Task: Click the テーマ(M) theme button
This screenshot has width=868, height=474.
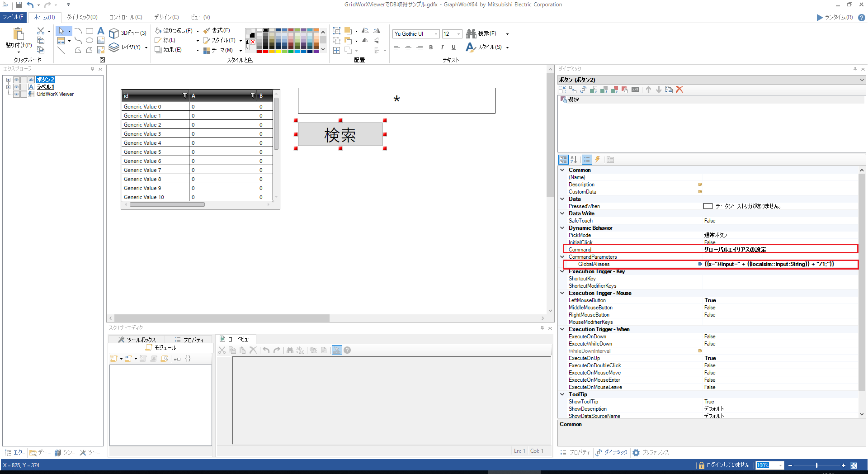Action: click(x=218, y=50)
